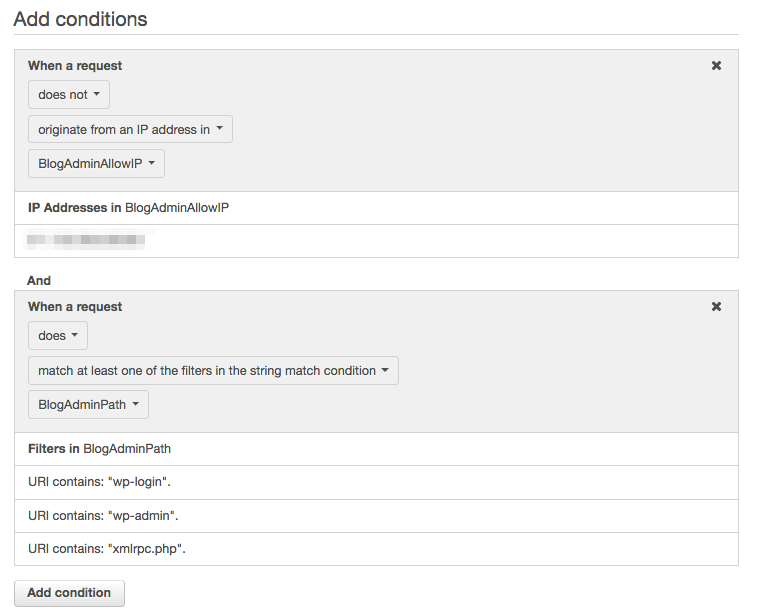Open the "does not" dropdown

point(69,95)
